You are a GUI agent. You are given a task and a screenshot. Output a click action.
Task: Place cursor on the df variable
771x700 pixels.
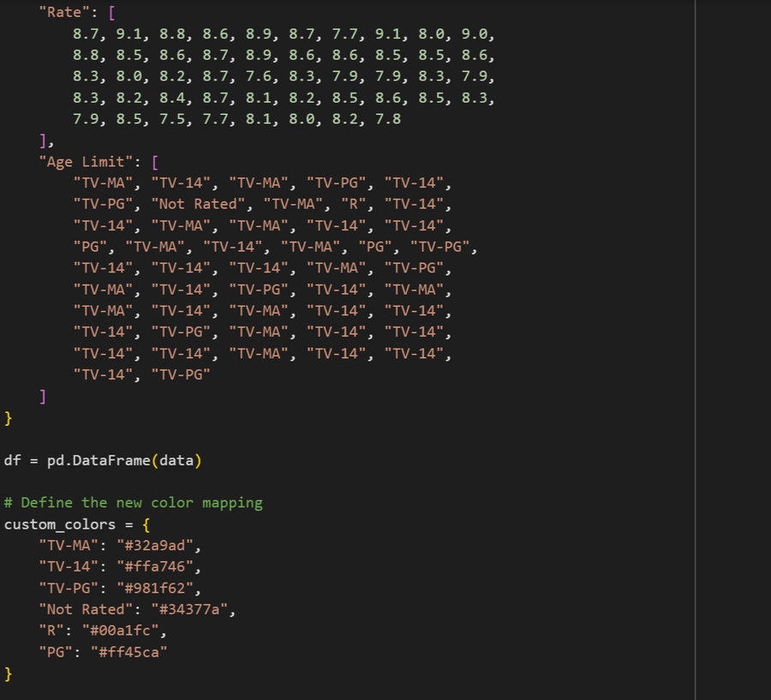point(13,460)
